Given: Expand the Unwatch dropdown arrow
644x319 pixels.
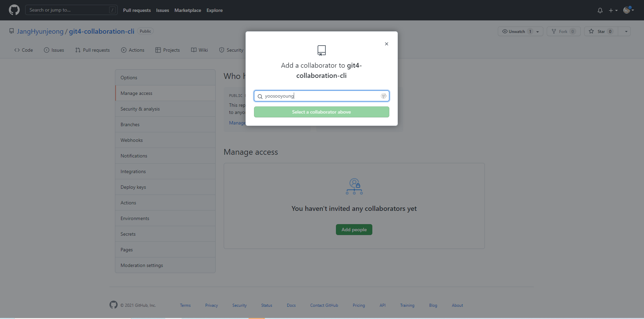Looking at the screenshot, I should pos(538,32).
